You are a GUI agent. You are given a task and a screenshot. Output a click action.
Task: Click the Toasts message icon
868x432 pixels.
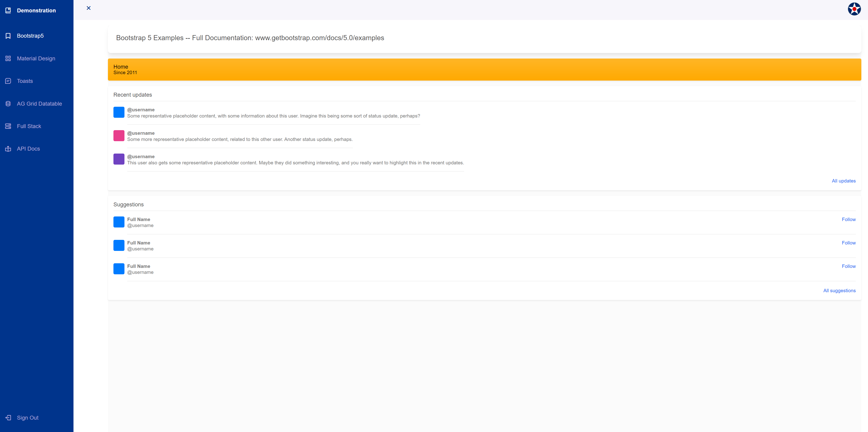tap(8, 81)
